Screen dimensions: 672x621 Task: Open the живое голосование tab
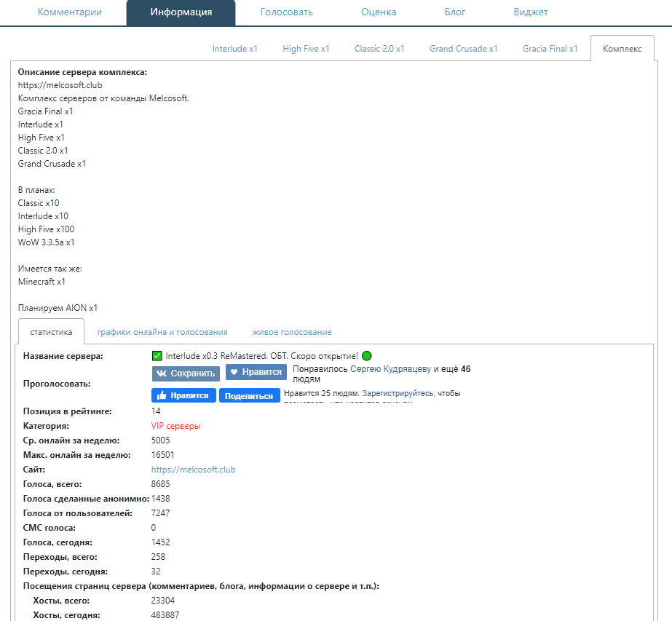(x=292, y=332)
